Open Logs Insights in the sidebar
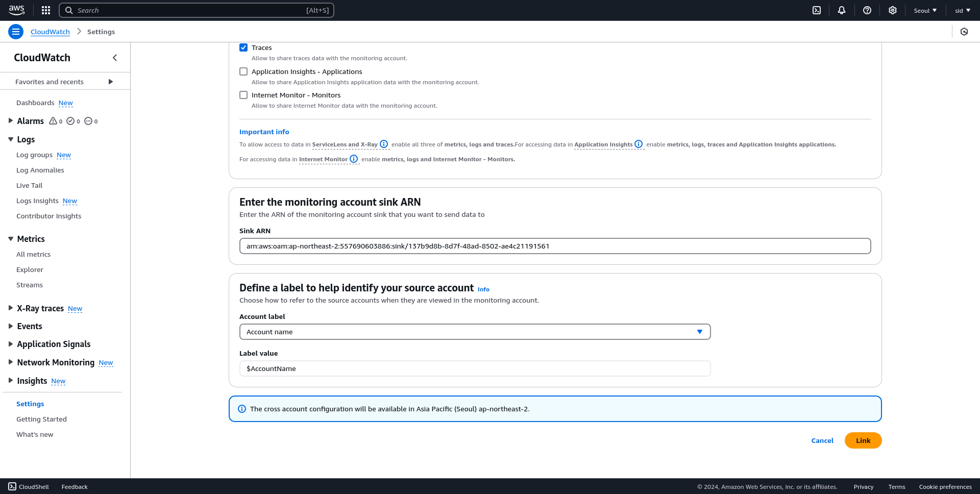The height and width of the screenshot is (494, 980). 37,201
